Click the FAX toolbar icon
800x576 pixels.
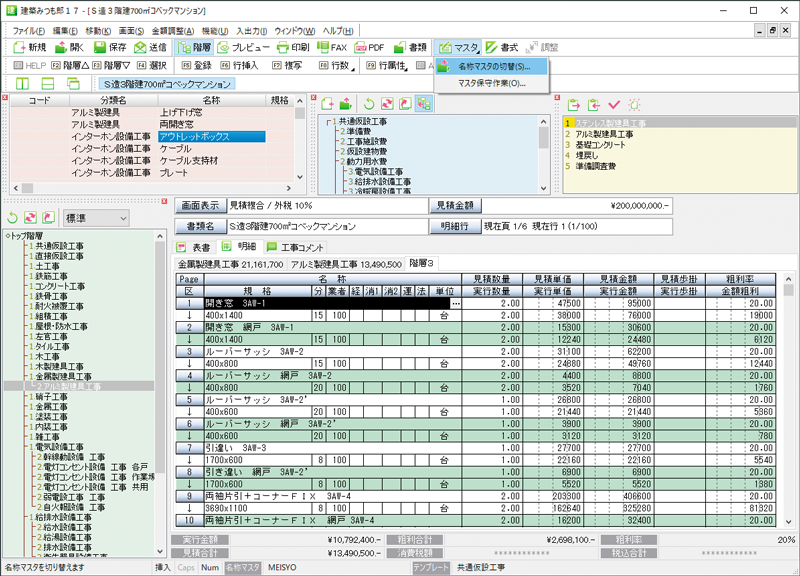322,47
